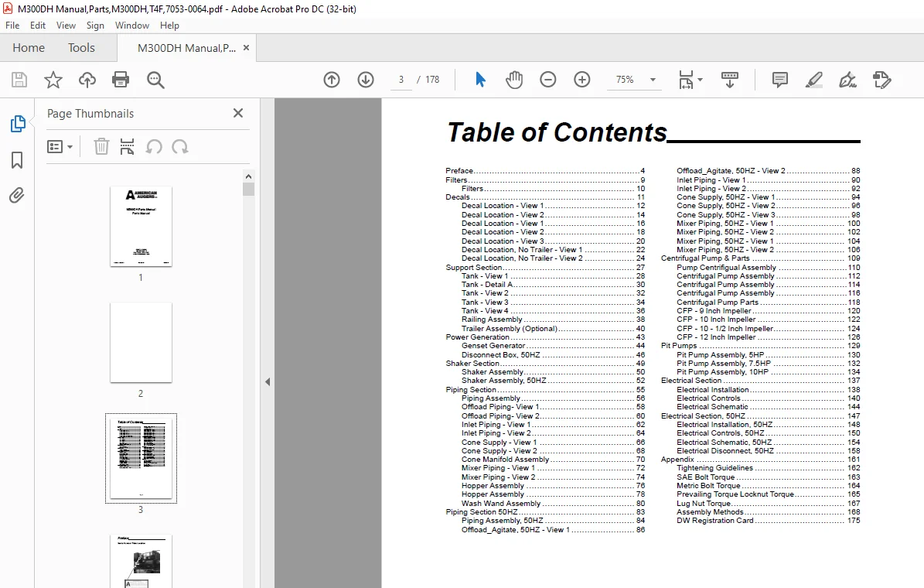This screenshot has height=588, width=924.
Task: Click the Cone Manifold Assembly entry
Action: pyautogui.click(x=554, y=460)
